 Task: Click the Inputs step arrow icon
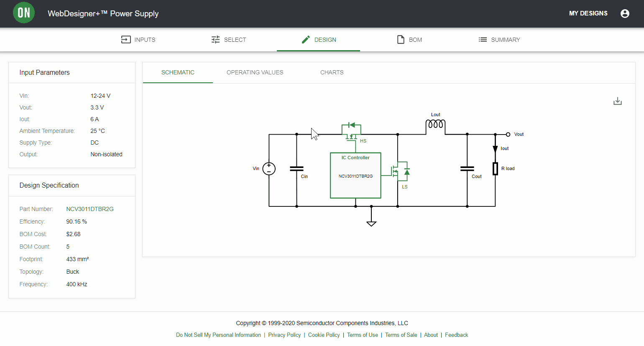tap(126, 40)
